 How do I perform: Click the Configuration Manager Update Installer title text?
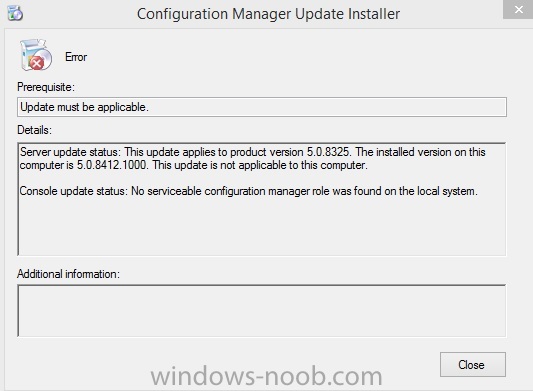(x=268, y=14)
